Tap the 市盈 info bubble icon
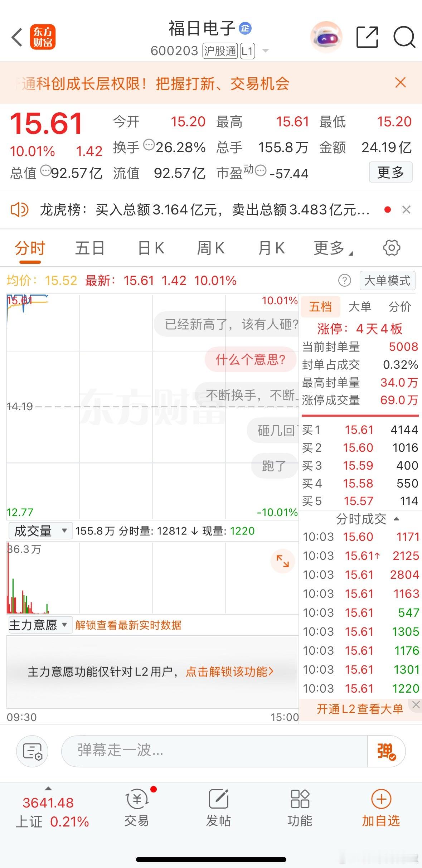Screen dimensions: 422x868 [x=261, y=171]
